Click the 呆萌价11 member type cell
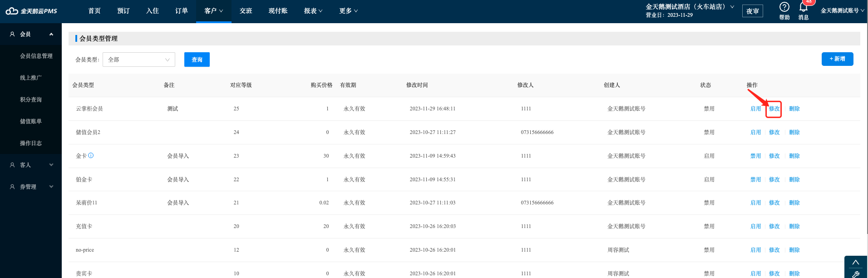Screen dimensions: 868x278 click(86, 203)
